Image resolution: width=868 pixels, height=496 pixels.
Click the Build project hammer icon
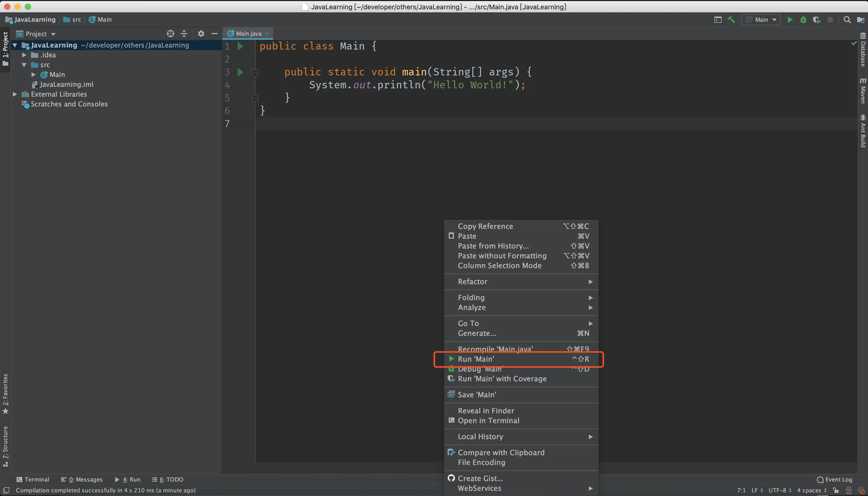pos(731,20)
